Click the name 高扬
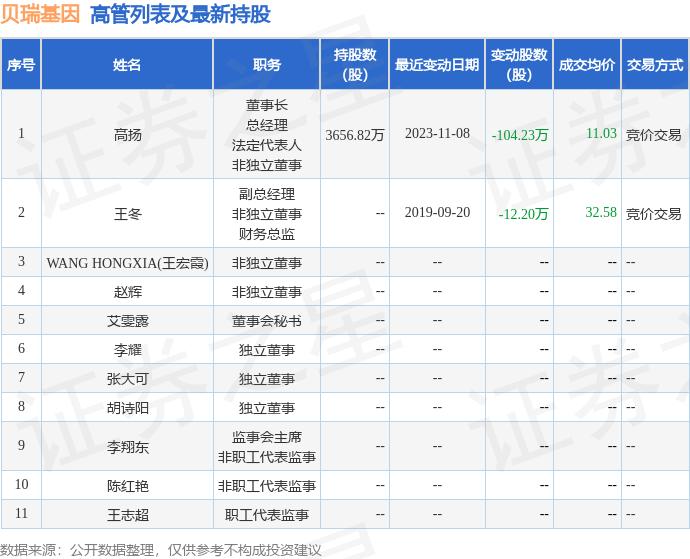Viewport: 690px width, 559px height. coord(128,135)
